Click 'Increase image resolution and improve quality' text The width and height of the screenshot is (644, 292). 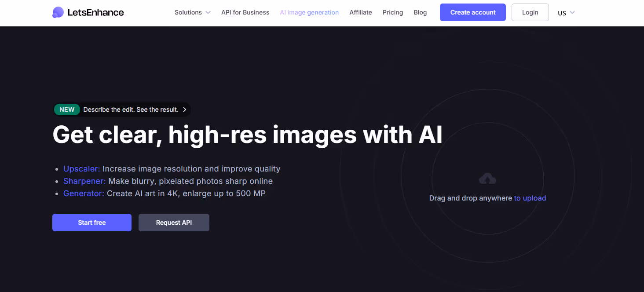pos(191,169)
